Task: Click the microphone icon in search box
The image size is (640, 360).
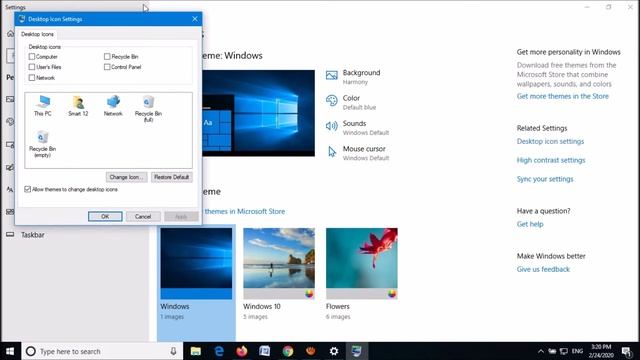Action: [173, 351]
